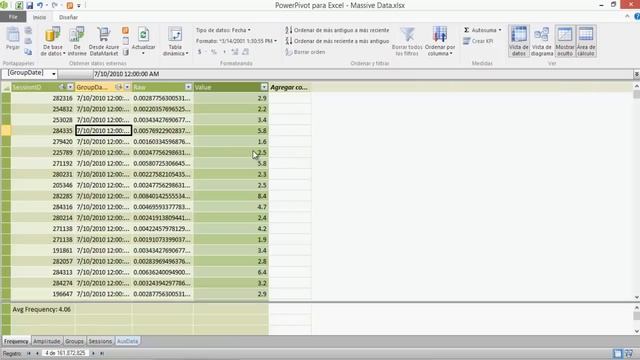Open GroupDate column filter dropdown
Image resolution: width=640 pixels, height=360 pixels.
[x=127, y=87]
